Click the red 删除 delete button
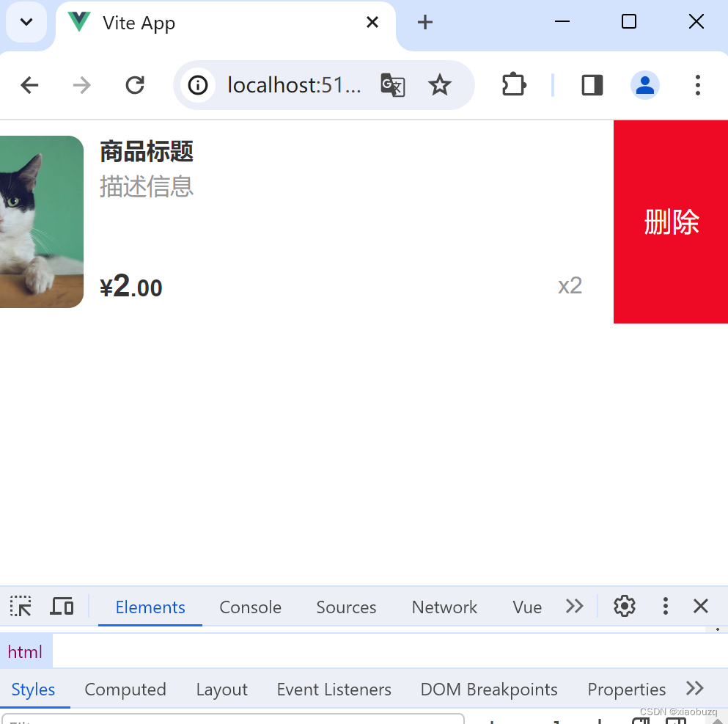Screen dimensions: 728x724 (670, 222)
